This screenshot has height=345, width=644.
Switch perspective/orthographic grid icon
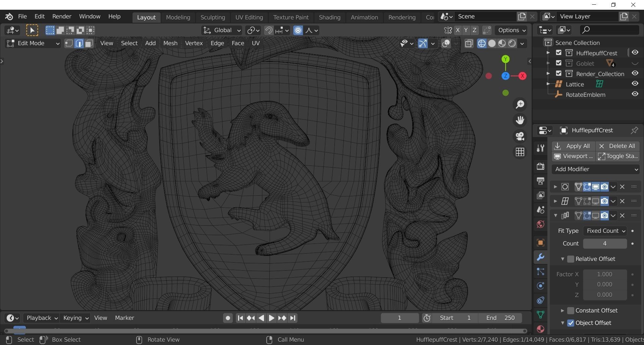[520, 152]
